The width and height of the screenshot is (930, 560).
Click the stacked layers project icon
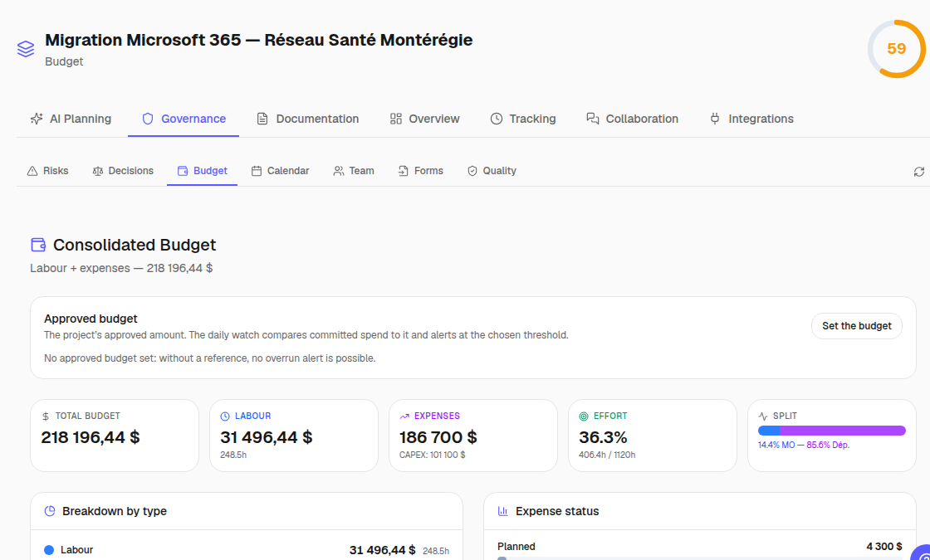[x=26, y=49]
